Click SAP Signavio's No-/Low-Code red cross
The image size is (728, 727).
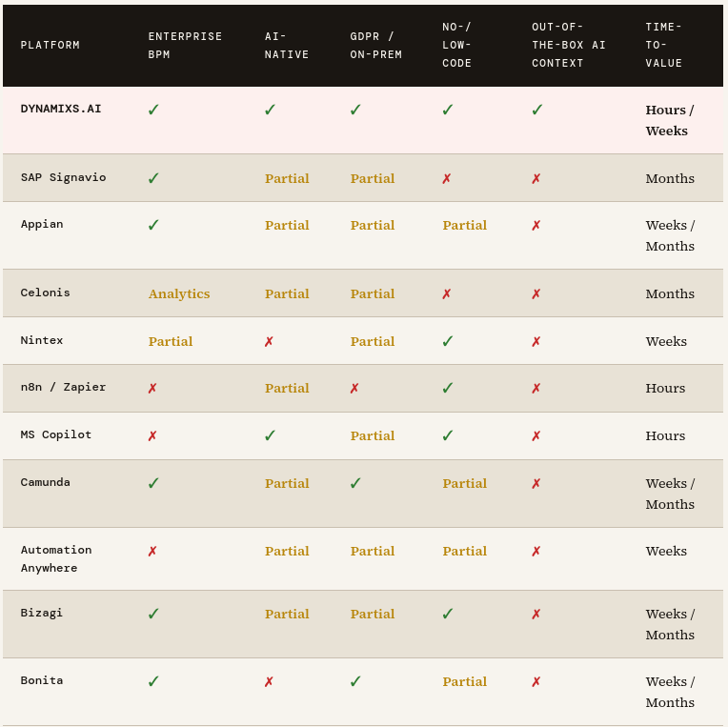tap(447, 178)
